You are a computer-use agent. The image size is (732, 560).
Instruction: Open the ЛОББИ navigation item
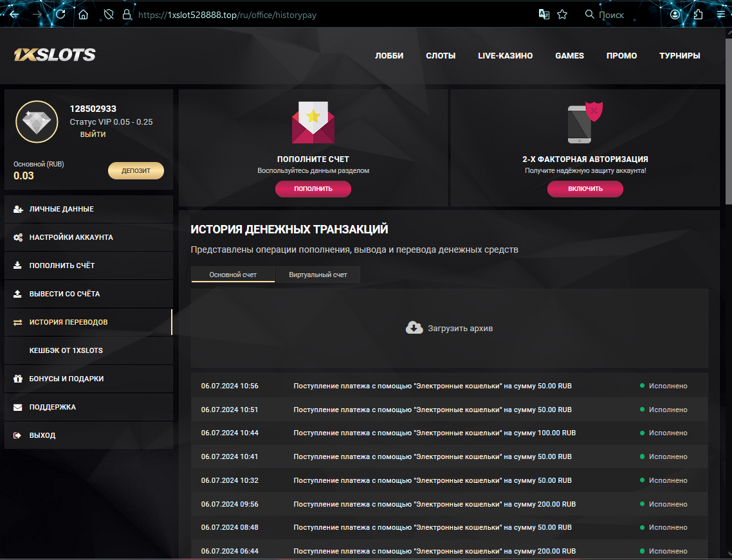389,55
